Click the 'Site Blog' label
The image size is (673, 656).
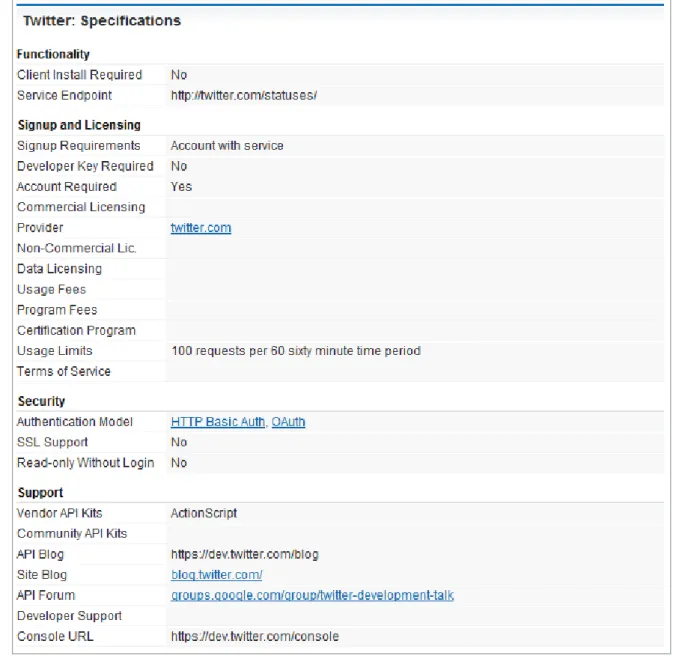(x=42, y=574)
